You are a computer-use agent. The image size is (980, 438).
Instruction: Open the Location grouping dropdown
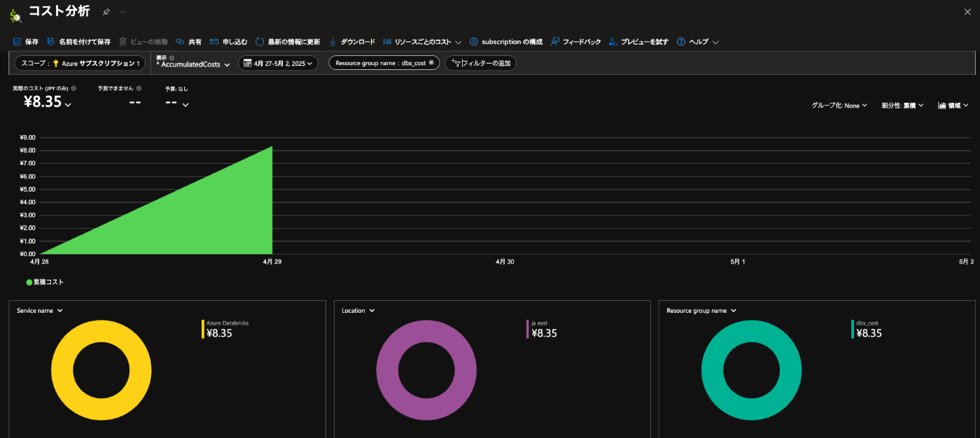tap(358, 311)
